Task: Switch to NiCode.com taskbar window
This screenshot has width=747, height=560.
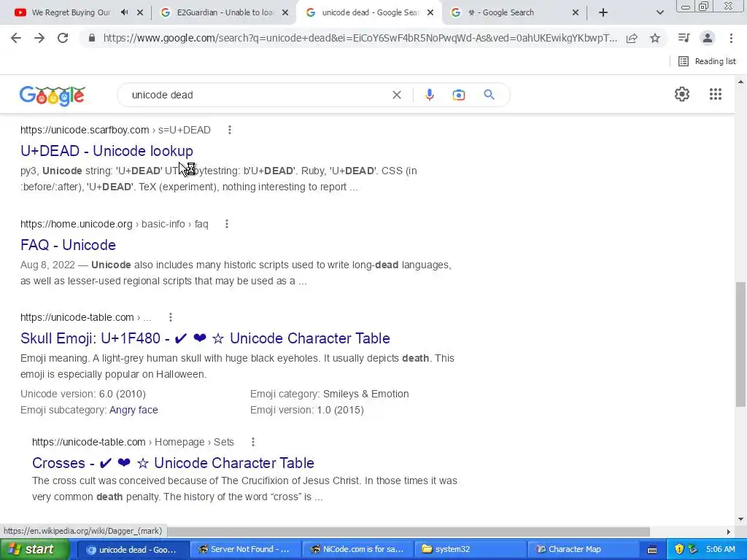Action: tap(357, 549)
